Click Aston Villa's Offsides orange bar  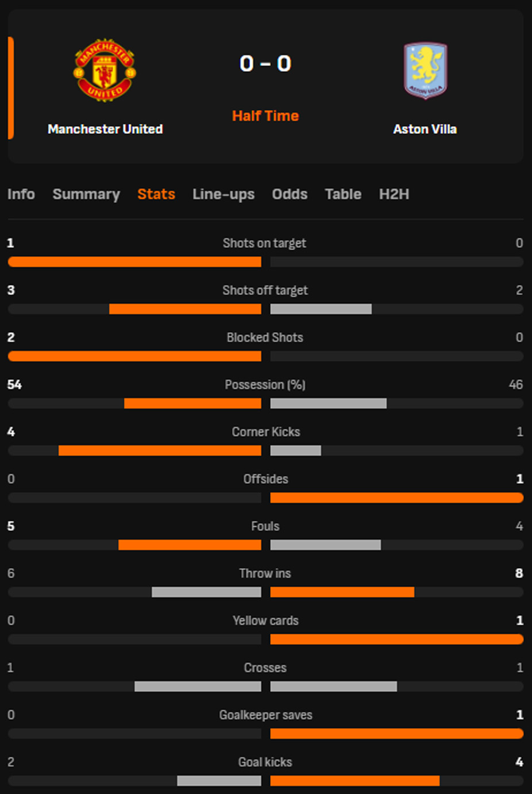(x=396, y=498)
